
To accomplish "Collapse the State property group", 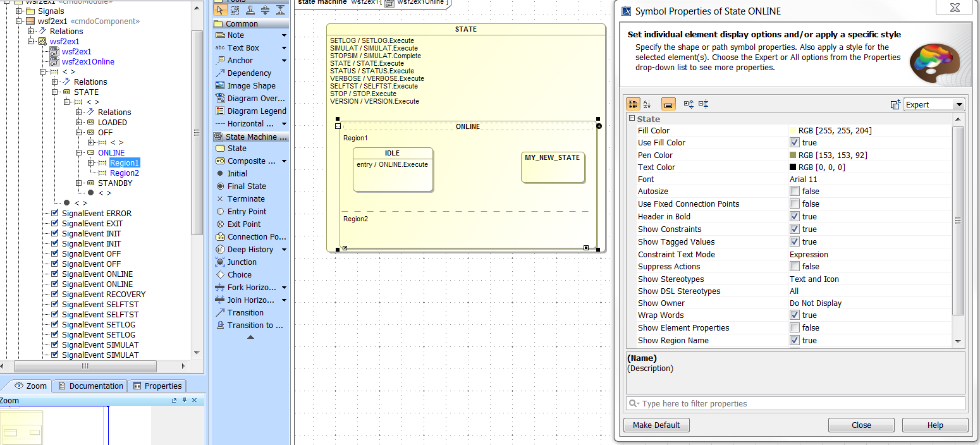I will (x=632, y=119).
